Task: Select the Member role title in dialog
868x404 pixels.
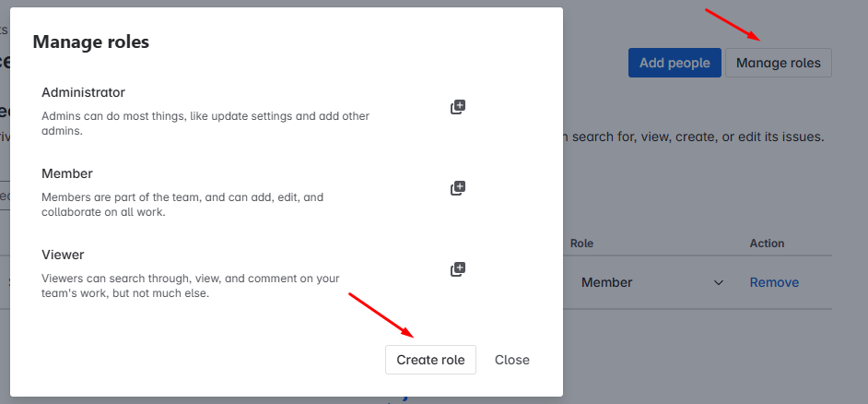Action: click(67, 173)
